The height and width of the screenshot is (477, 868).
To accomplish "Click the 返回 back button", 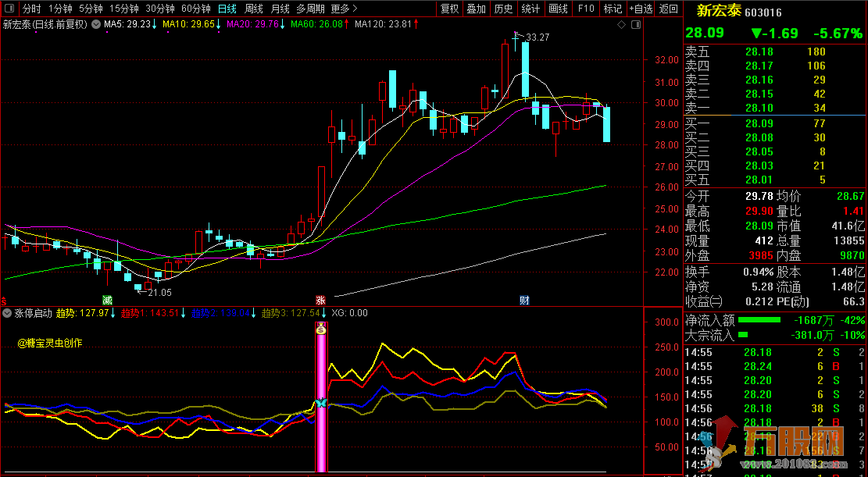I will click(x=669, y=9).
